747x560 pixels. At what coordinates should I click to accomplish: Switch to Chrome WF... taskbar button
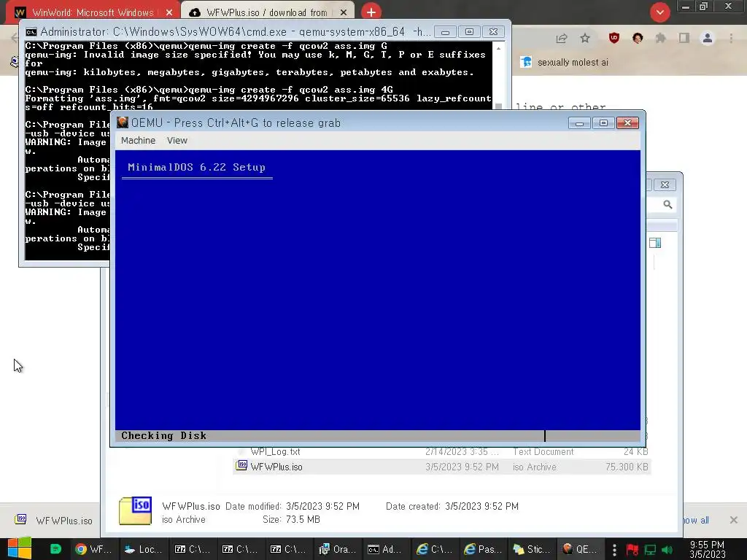click(94, 549)
